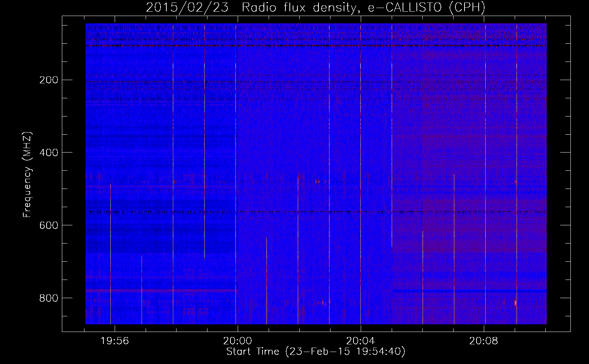Click the 400 frequency tick label

point(49,153)
